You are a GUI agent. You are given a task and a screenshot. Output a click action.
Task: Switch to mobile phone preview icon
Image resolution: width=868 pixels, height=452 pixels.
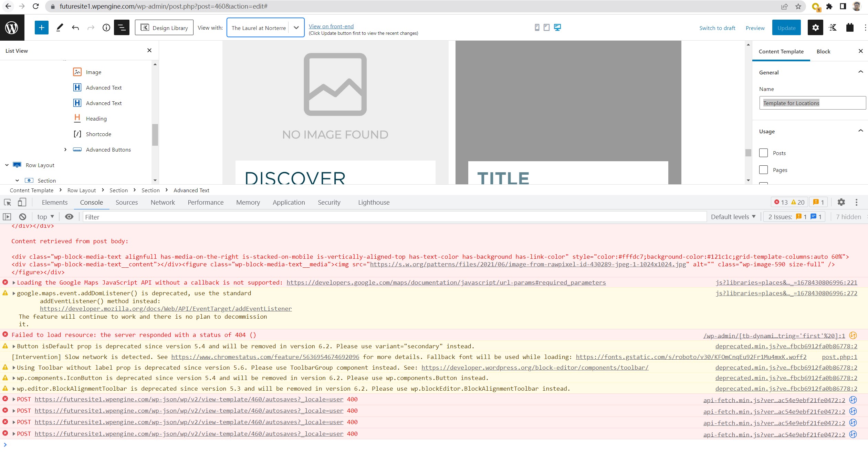tap(537, 27)
